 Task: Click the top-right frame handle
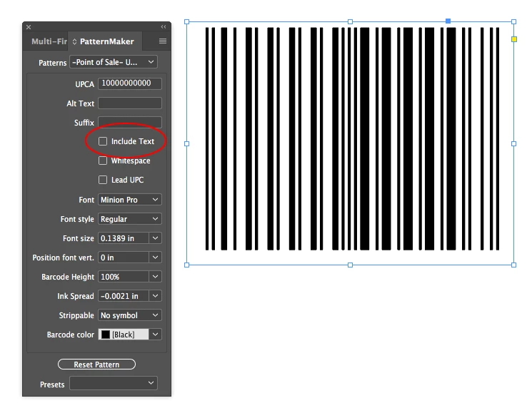[x=513, y=21]
